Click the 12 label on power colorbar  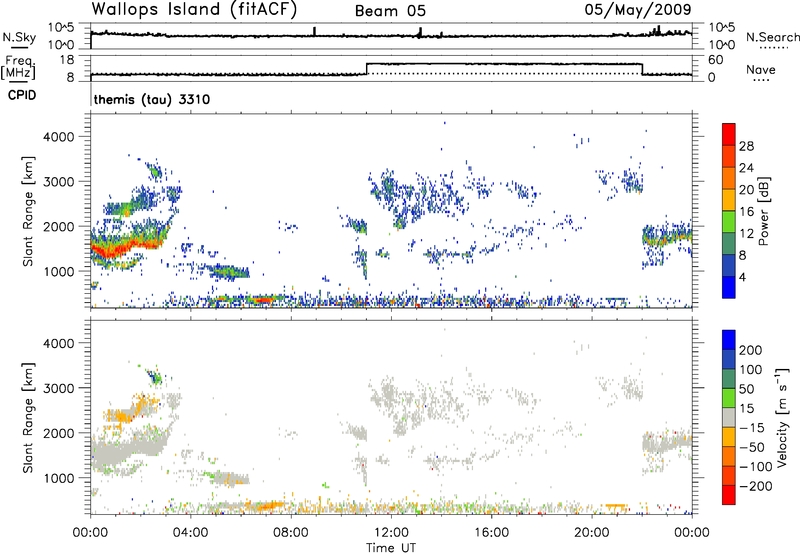[x=746, y=234]
